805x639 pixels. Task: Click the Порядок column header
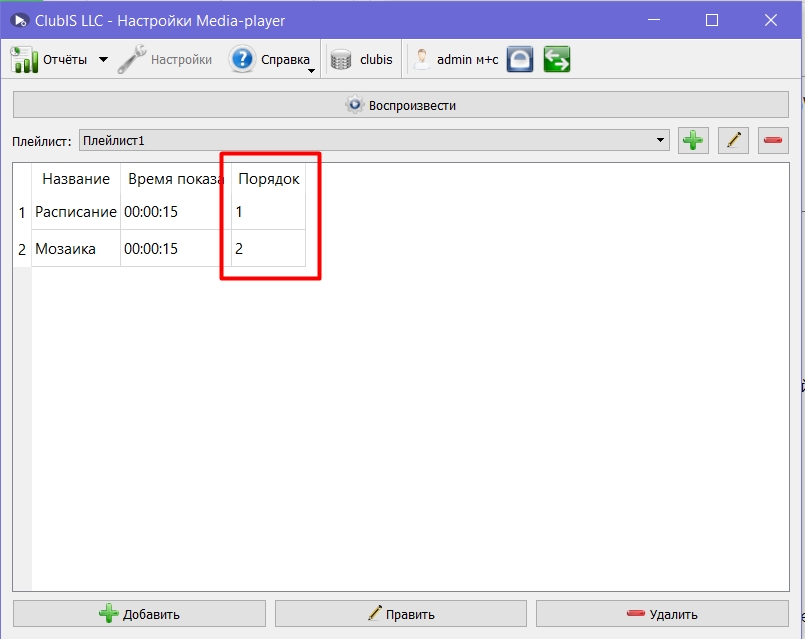[x=269, y=179]
